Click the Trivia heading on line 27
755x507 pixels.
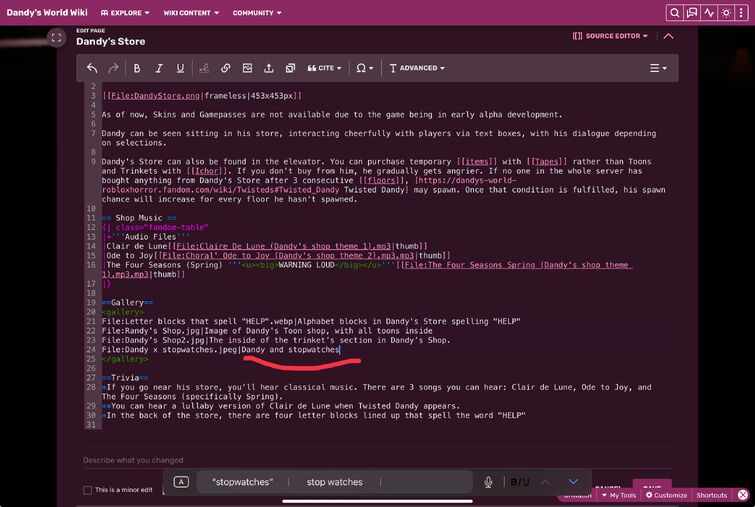[125, 378]
